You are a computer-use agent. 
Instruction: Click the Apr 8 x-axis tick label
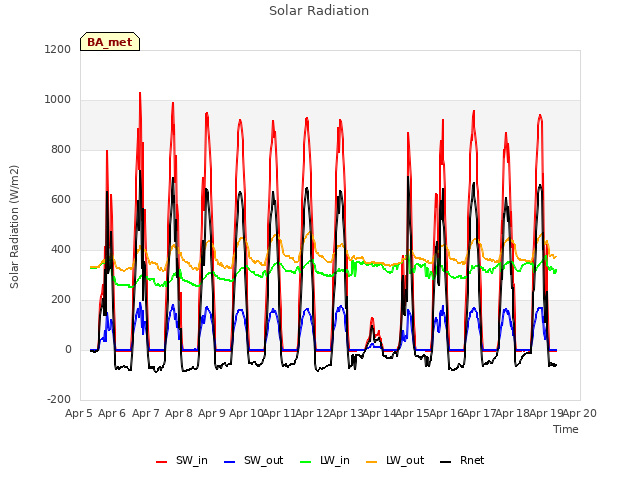pyautogui.click(x=179, y=413)
